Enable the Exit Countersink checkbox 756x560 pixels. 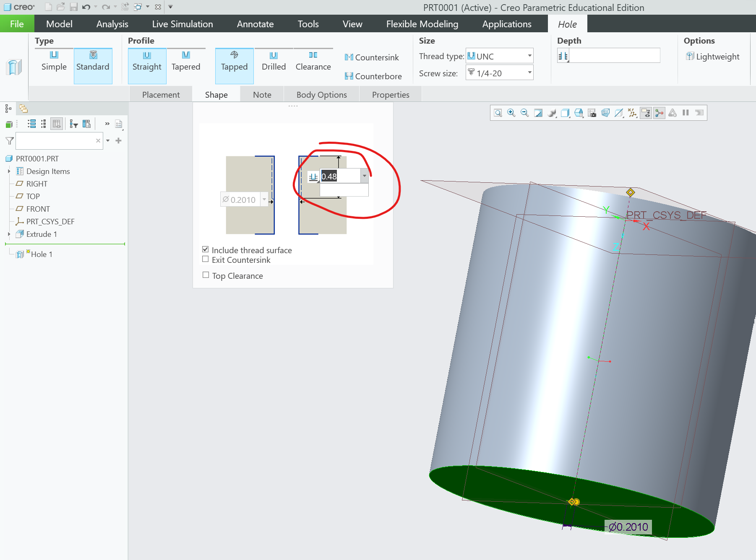pos(206,259)
